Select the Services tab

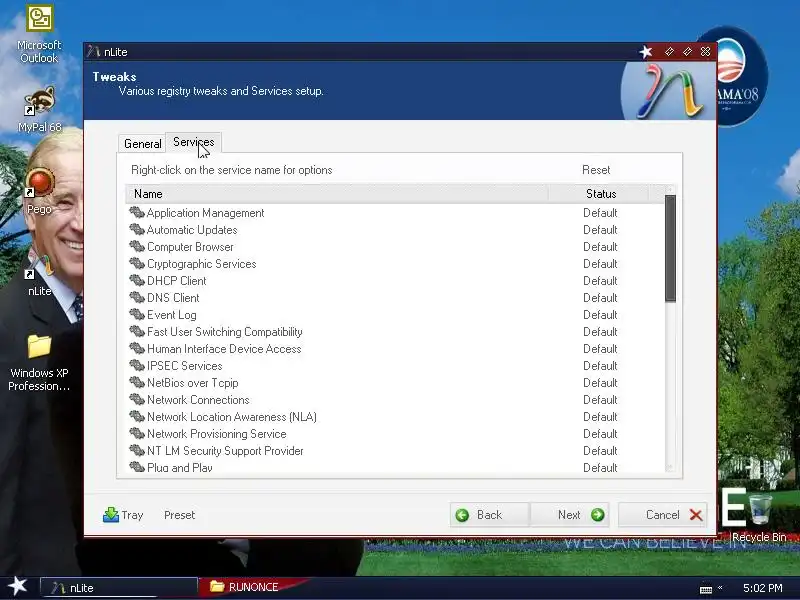[193, 142]
